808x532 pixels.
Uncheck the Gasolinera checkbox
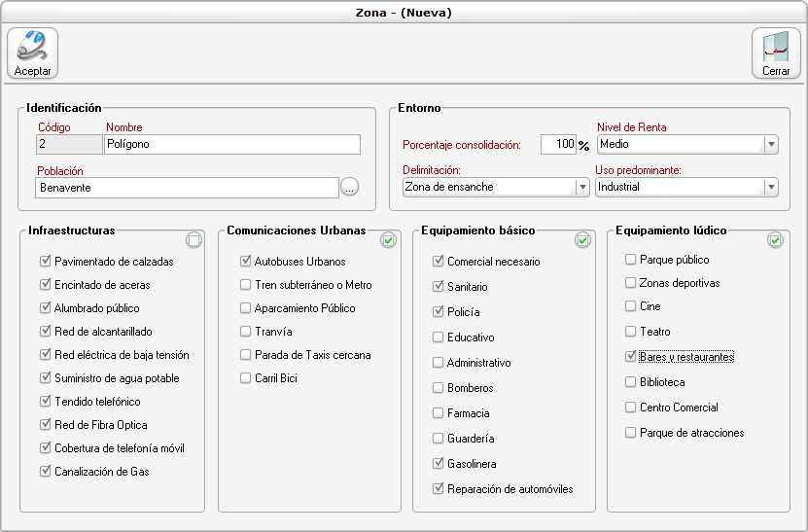(439, 464)
